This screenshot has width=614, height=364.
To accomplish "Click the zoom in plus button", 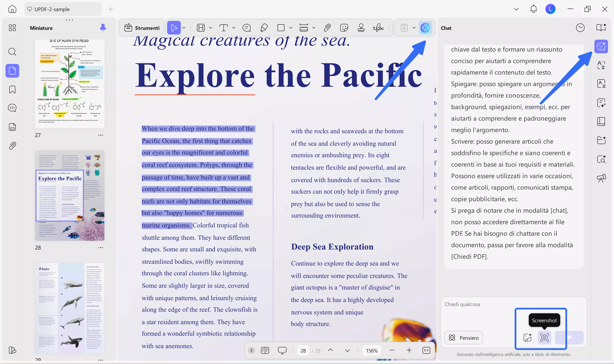I will coord(409,351).
